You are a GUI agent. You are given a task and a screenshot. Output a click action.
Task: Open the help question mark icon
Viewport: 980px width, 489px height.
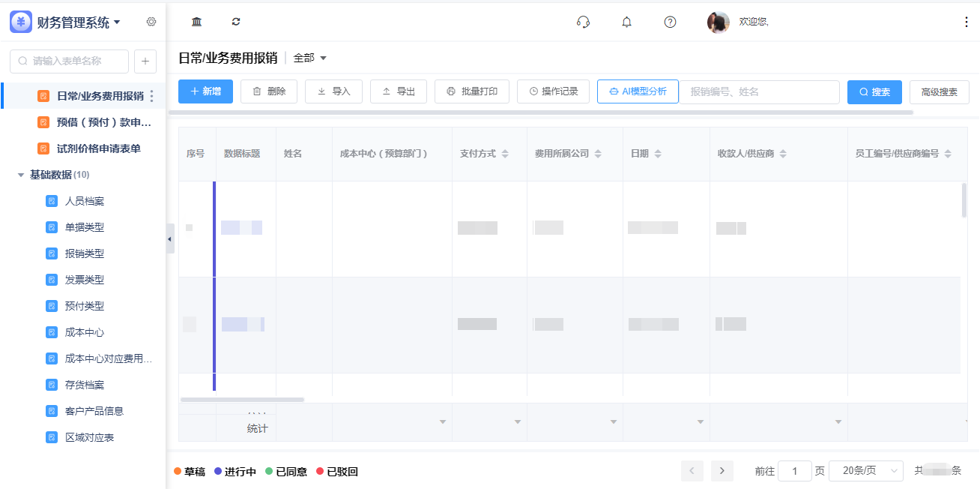coord(671,22)
